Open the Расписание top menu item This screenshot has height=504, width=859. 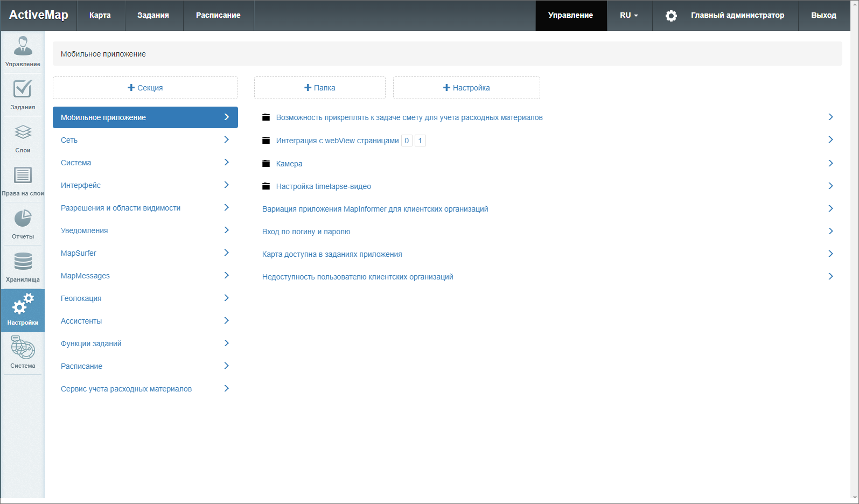point(218,15)
